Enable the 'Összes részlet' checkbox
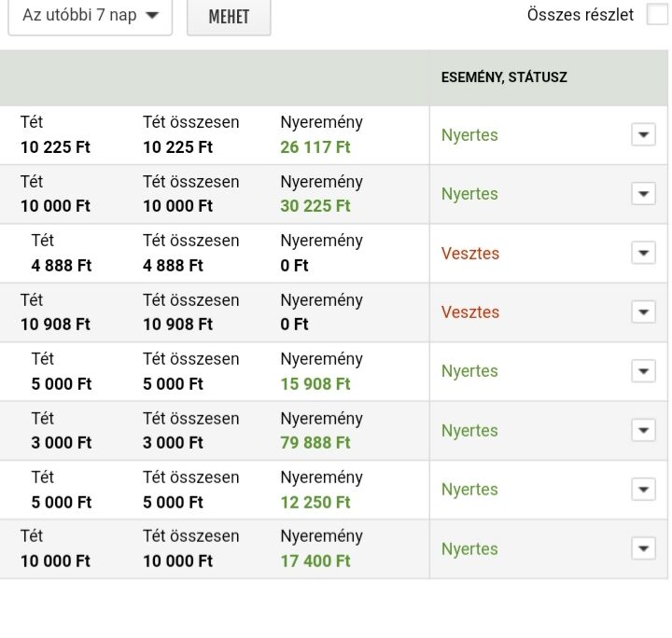Image resolution: width=672 pixels, height=638 pixels. 657,15
